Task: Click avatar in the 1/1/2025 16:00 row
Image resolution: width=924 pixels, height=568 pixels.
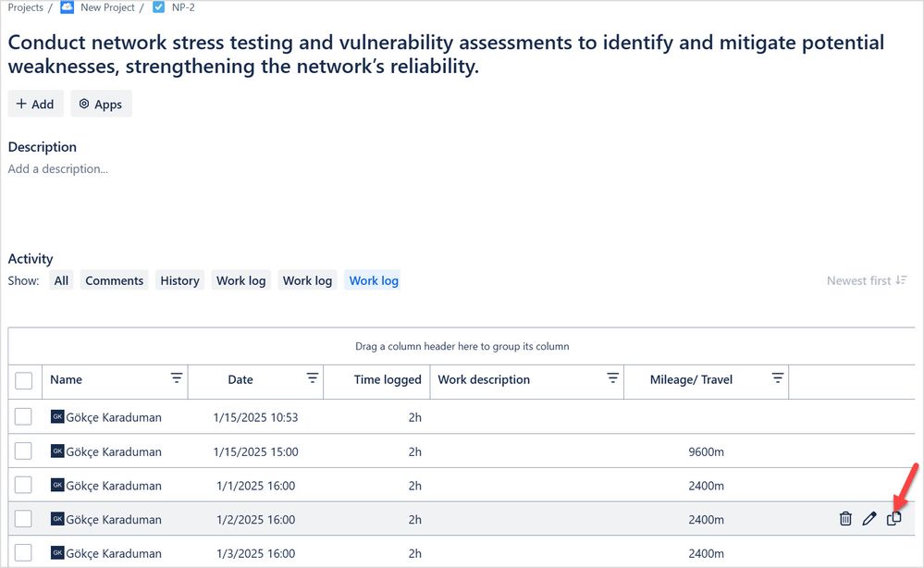Action: tap(57, 485)
